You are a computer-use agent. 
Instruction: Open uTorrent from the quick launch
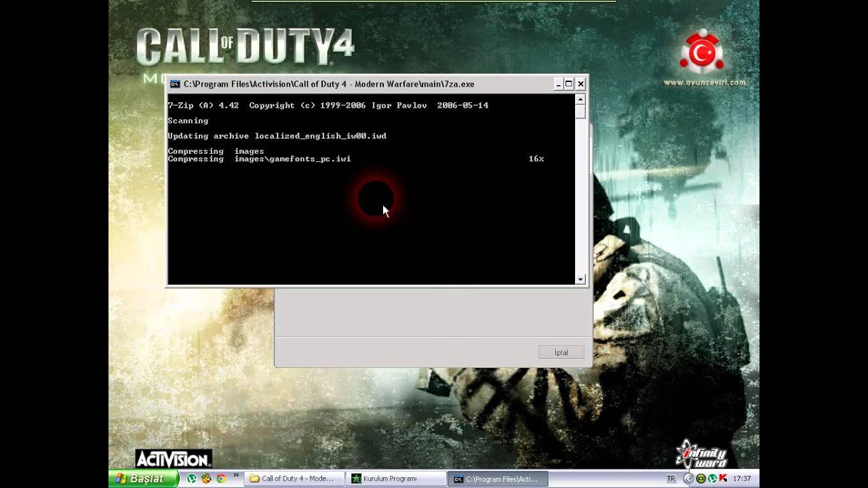tap(192, 479)
